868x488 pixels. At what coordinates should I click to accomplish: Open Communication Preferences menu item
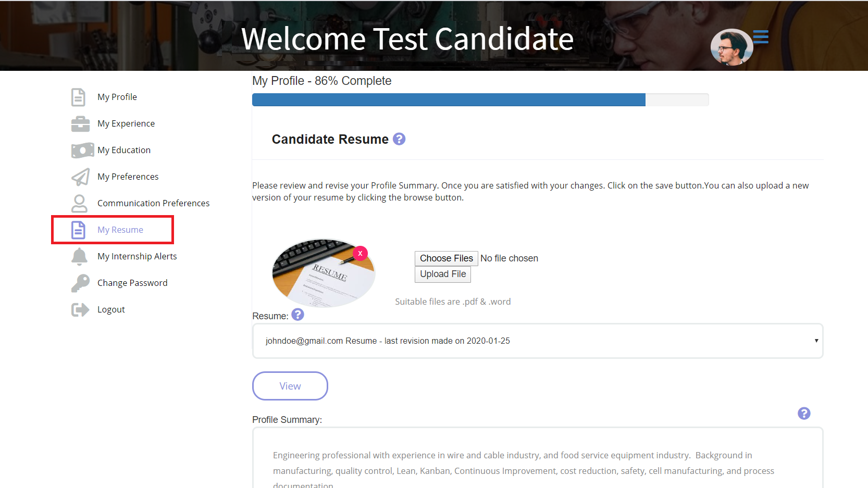(153, 203)
